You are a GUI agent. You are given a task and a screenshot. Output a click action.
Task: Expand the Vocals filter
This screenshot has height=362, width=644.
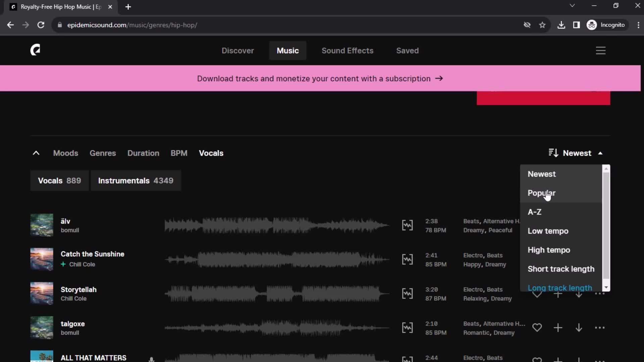[x=211, y=153]
